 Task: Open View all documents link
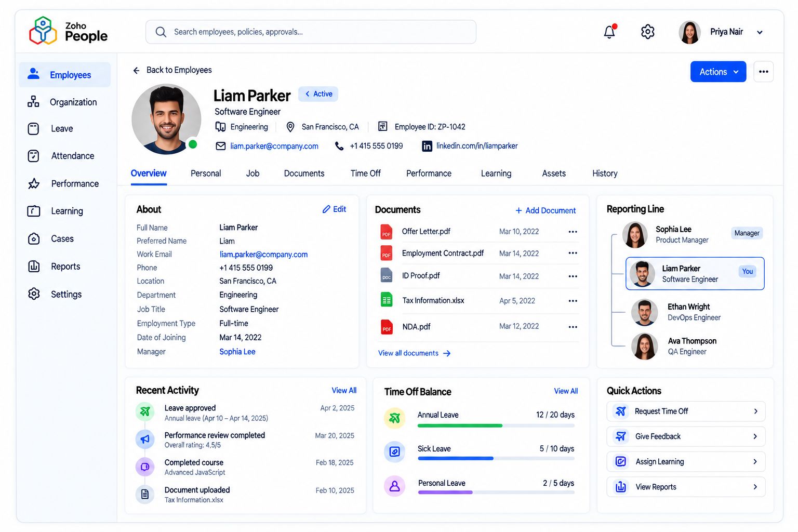(414, 353)
